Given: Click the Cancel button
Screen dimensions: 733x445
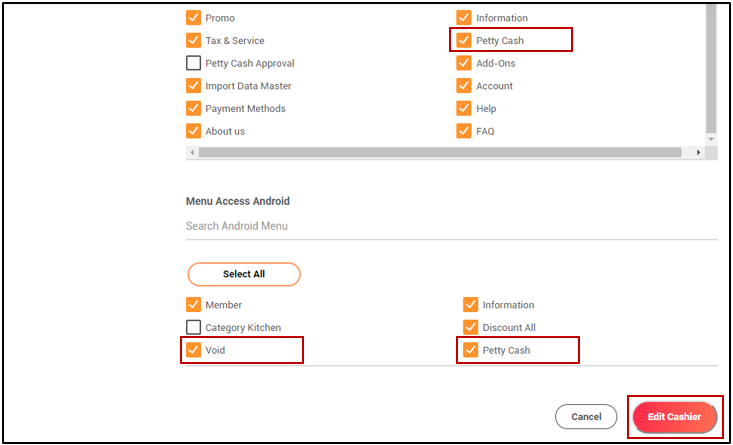Looking at the screenshot, I should pos(586,417).
